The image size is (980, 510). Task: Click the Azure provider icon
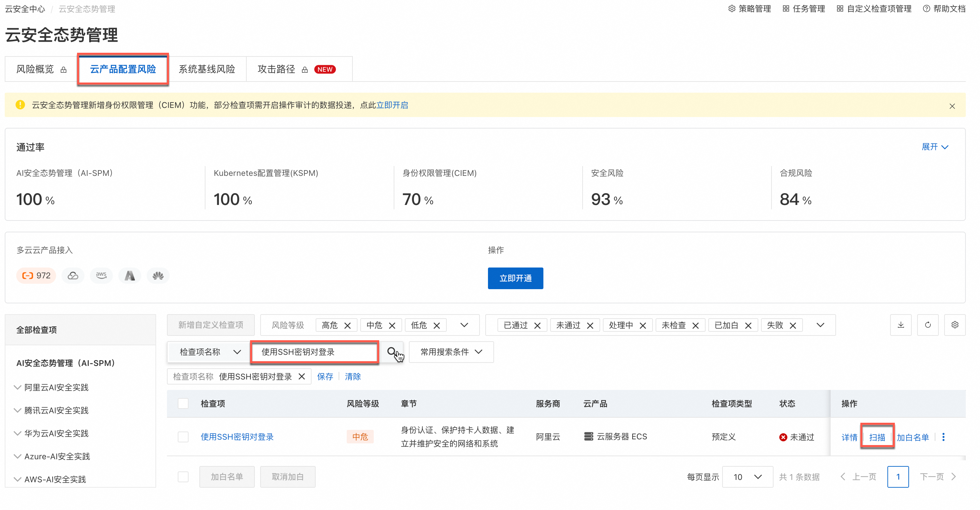[130, 275]
